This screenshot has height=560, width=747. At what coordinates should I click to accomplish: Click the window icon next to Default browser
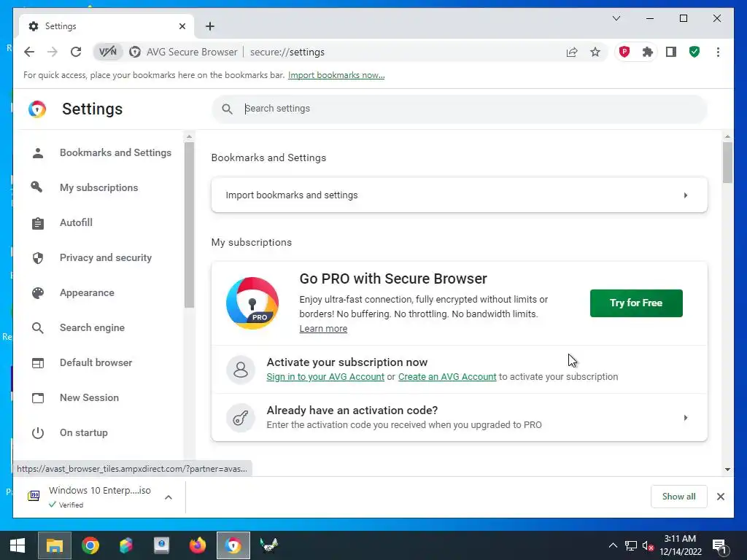(38, 363)
